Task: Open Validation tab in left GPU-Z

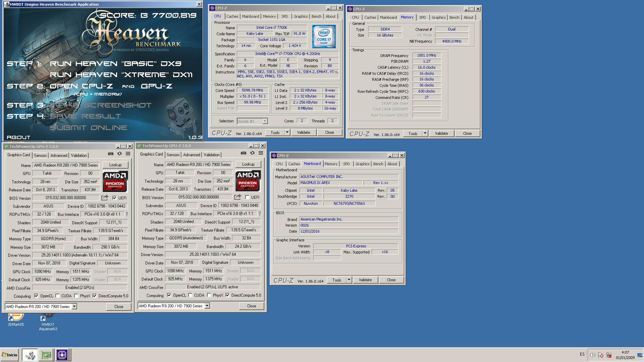Action: coord(79,156)
